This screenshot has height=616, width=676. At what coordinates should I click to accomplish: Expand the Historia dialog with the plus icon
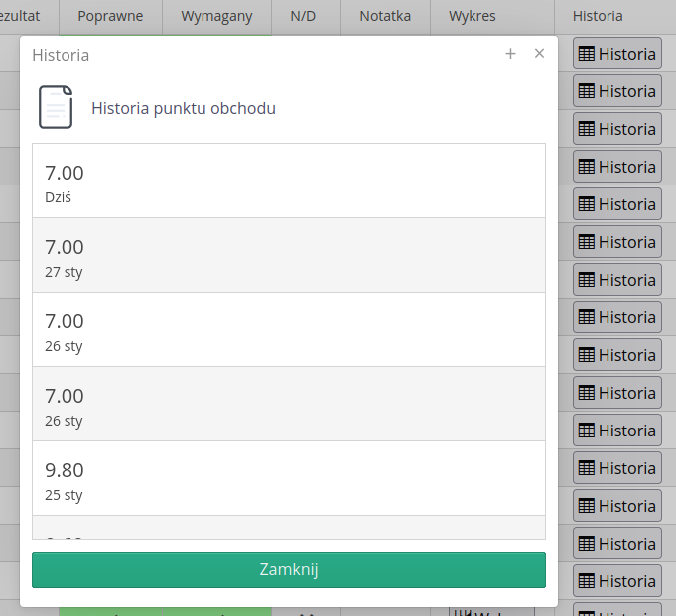pos(510,54)
